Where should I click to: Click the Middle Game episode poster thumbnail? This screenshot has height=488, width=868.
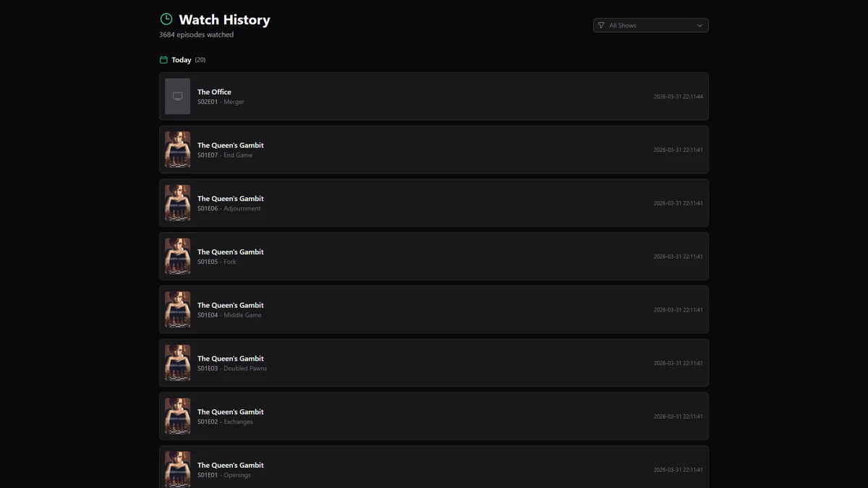177,309
